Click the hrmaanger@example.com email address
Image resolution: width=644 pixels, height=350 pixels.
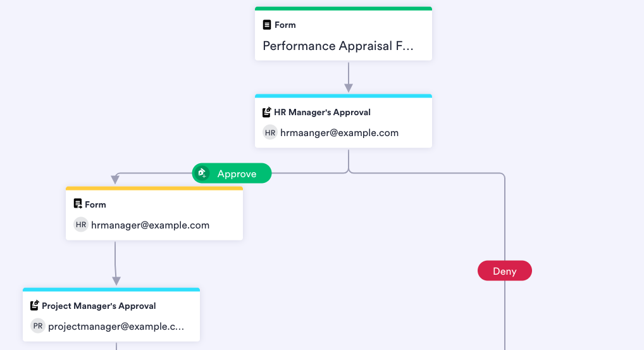point(340,133)
